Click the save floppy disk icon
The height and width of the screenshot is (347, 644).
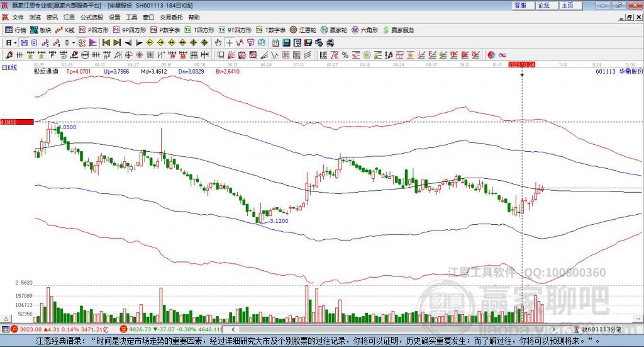coord(308,43)
